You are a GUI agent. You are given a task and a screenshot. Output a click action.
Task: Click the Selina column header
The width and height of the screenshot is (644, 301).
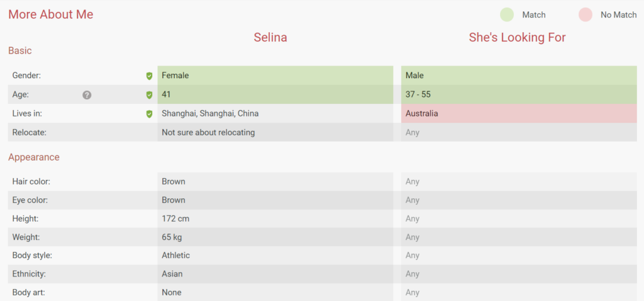click(x=270, y=38)
